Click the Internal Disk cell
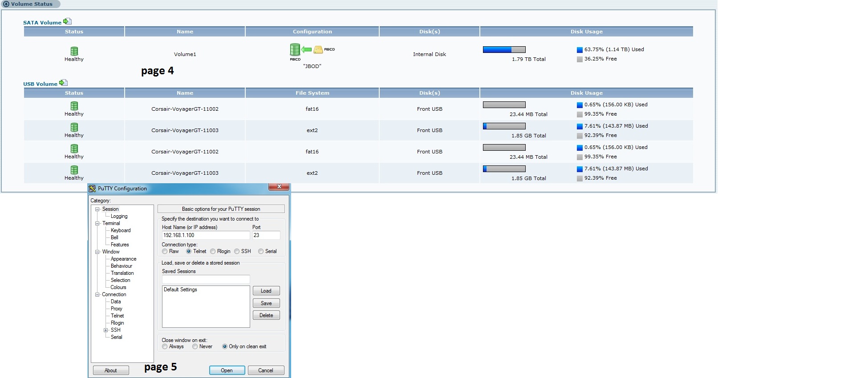Screen dimensions: 868x378 [430, 54]
